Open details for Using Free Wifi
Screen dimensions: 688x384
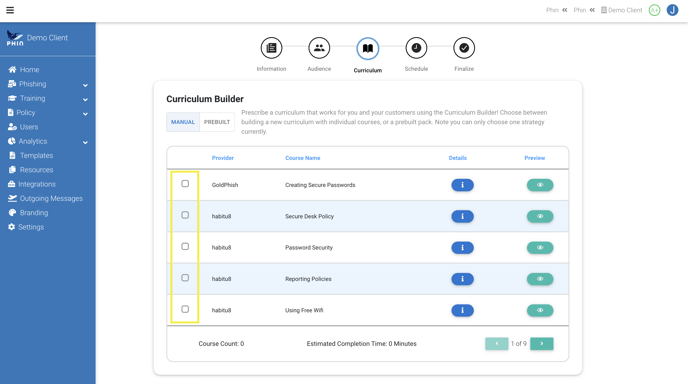coord(462,310)
